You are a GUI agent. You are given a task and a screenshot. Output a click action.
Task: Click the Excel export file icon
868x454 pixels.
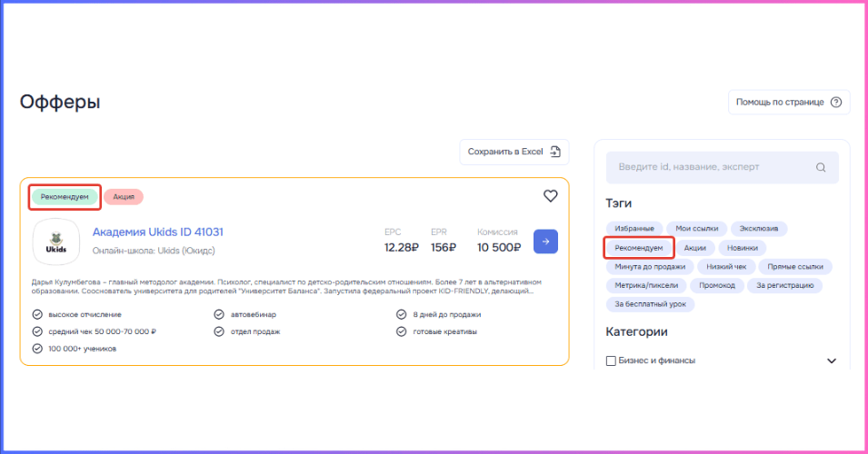[555, 152]
